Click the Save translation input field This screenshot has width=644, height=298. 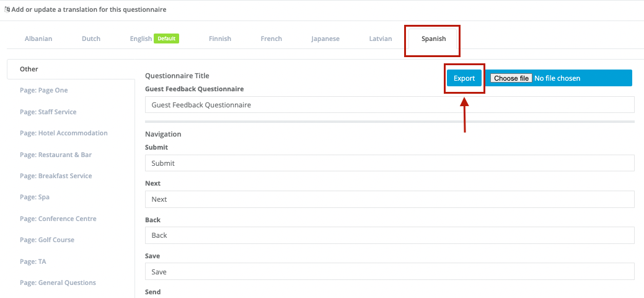[x=390, y=272]
